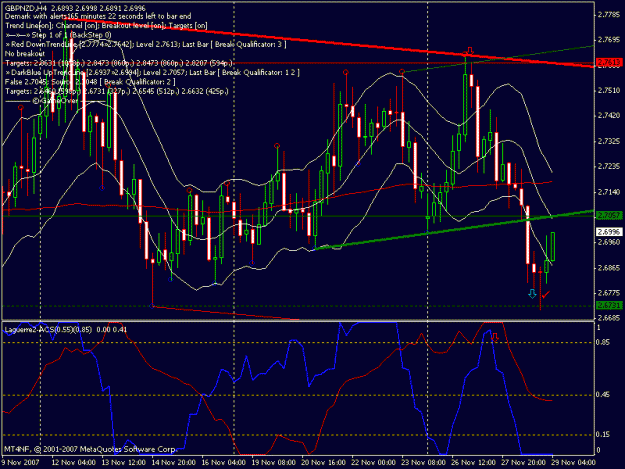Click the 'False 2.7045; Source 2.7048' line
625x469 pixels.
[90, 82]
